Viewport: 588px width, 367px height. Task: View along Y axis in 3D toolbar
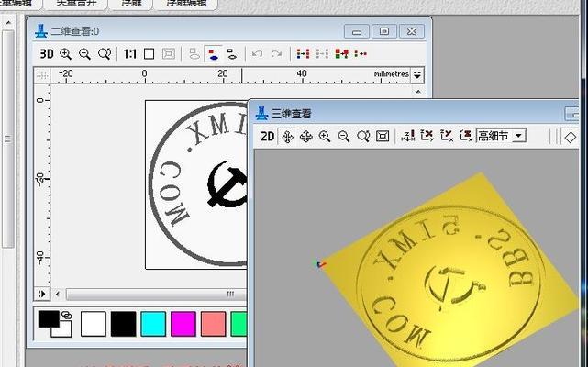446,136
